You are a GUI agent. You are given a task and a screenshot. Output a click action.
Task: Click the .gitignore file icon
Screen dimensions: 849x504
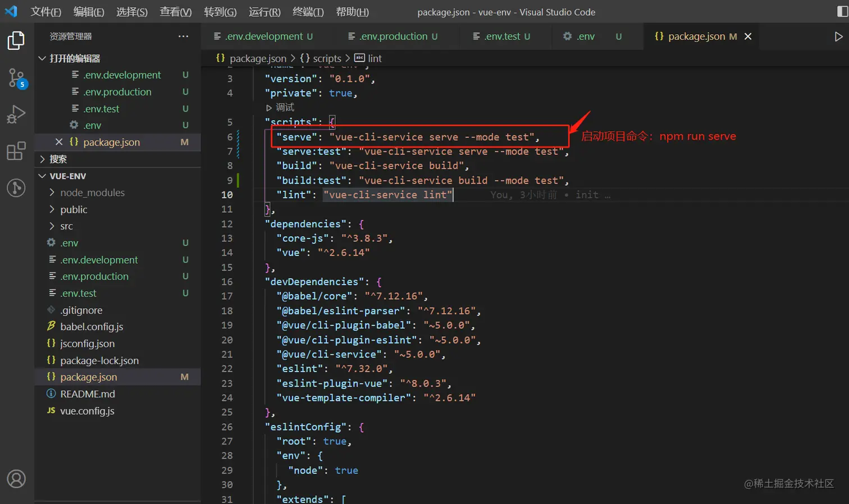[51, 310]
